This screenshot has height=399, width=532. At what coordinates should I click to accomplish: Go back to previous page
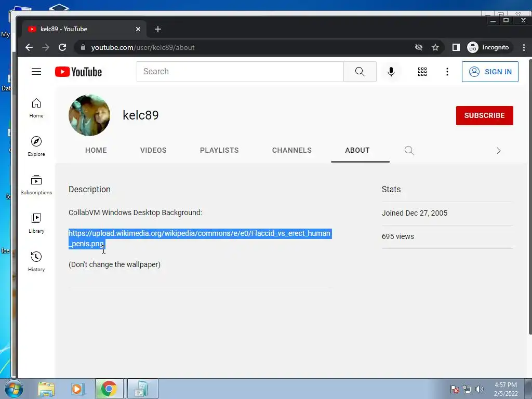coord(29,47)
